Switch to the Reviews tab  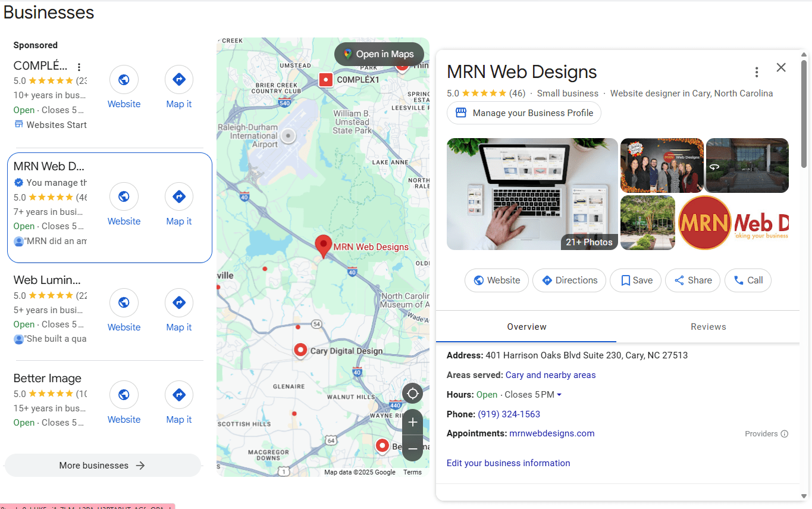point(708,326)
